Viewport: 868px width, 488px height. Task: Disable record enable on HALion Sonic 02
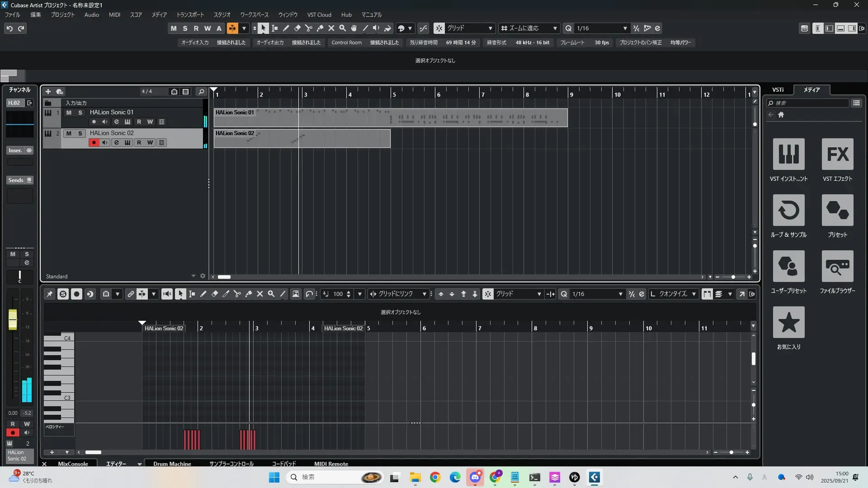(94, 143)
